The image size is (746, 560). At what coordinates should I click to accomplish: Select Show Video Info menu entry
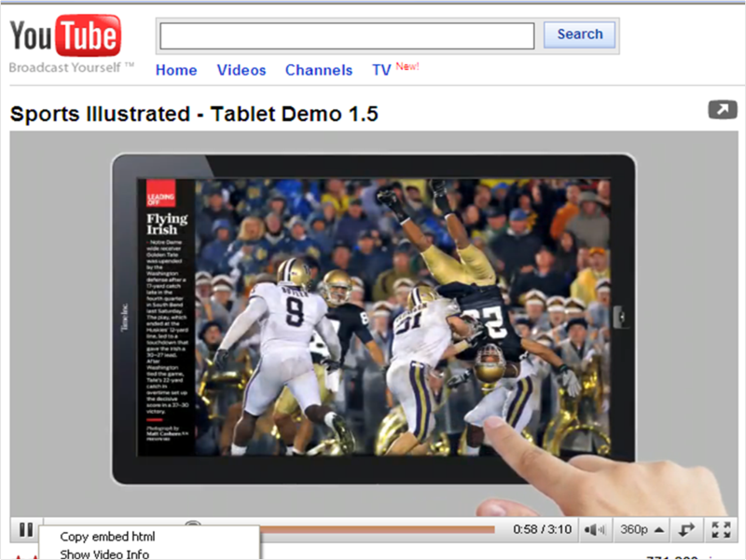104,554
